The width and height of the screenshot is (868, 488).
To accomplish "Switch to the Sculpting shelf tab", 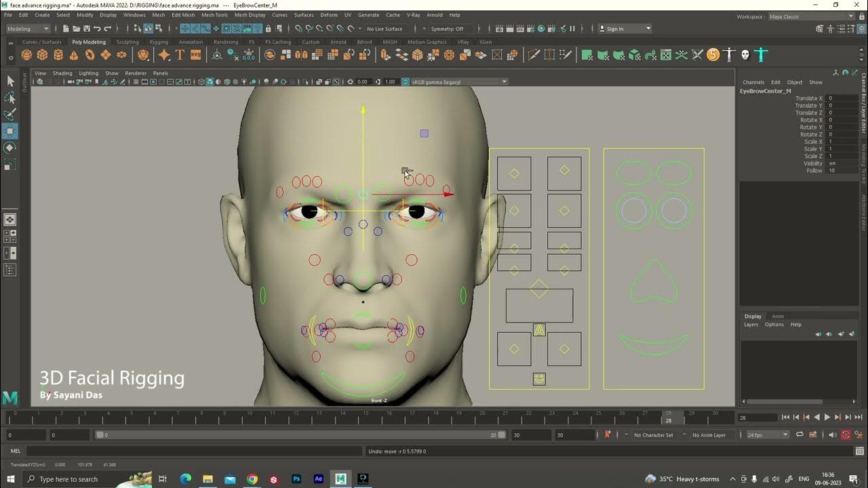I will (127, 42).
